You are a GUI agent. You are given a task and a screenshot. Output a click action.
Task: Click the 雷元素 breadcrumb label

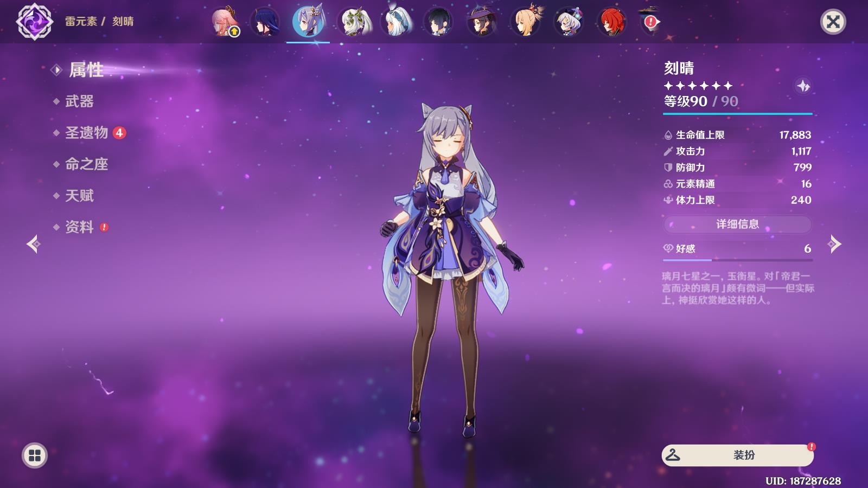click(81, 21)
